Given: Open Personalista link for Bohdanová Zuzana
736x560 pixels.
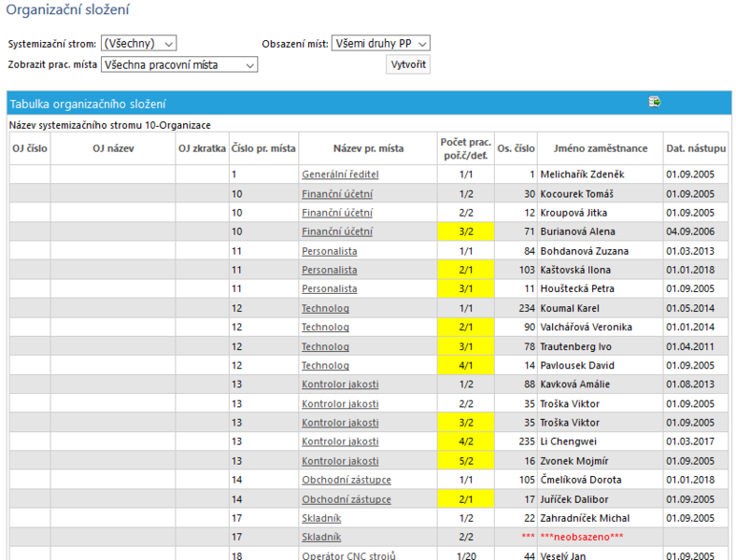Looking at the screenshot, I should click(x=329, y=251).
